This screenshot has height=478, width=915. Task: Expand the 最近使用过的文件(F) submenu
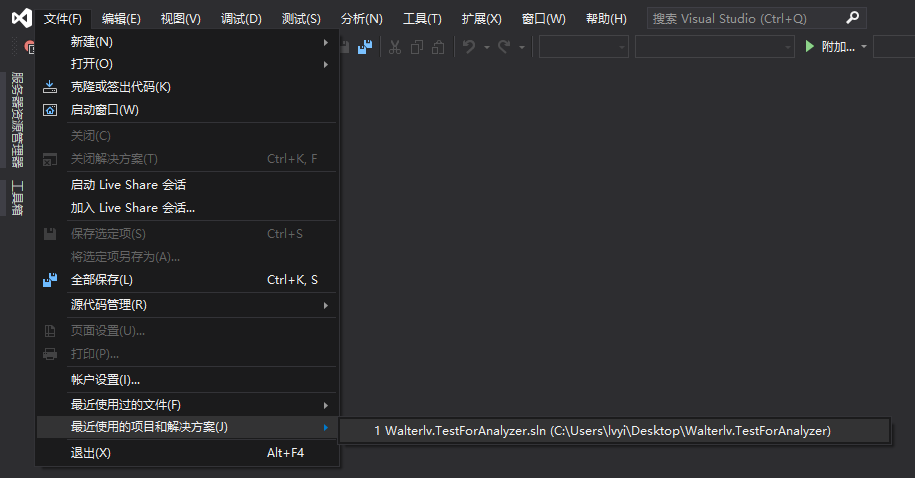click(x=326, y=405)
